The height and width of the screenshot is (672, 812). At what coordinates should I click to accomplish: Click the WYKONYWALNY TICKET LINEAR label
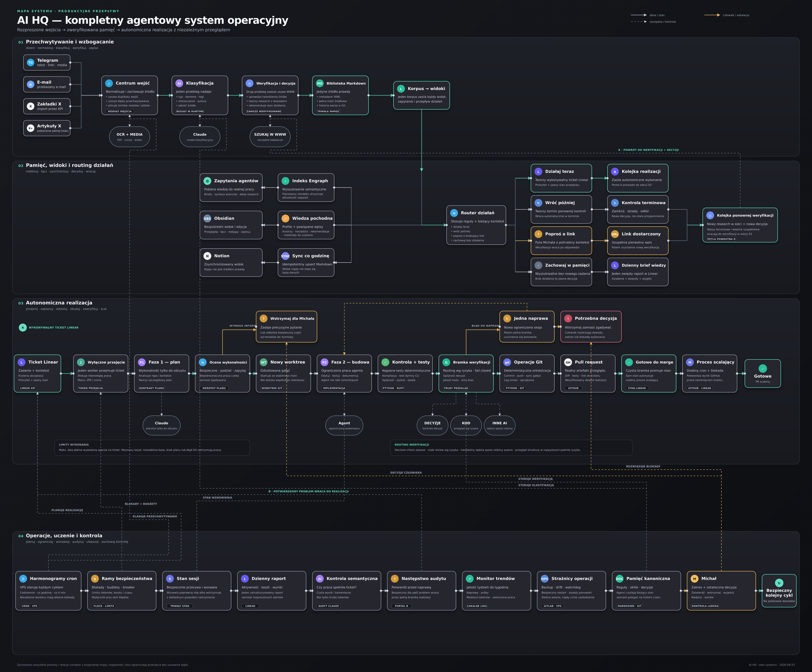[53, 328]
